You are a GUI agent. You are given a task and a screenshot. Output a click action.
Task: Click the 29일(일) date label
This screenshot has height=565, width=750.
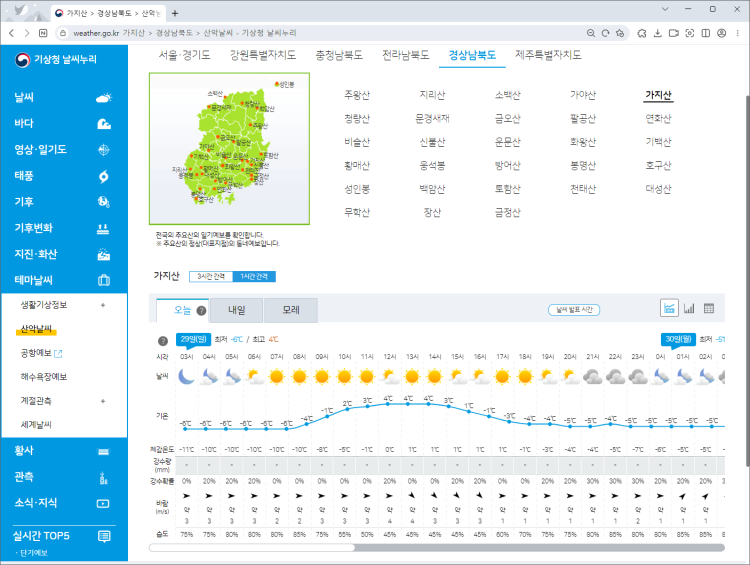click(x=193, y=339)
